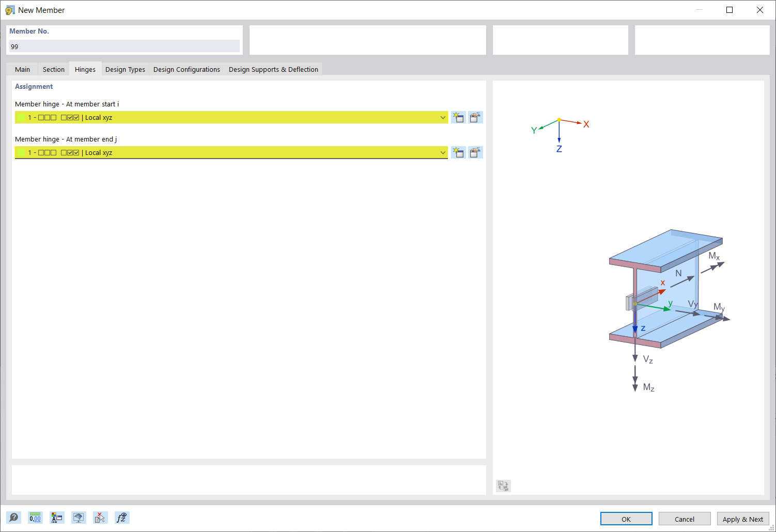
Task: Click the preview view toggle icon under graphic
Action: pyautogui.click(x=503, y=486)
